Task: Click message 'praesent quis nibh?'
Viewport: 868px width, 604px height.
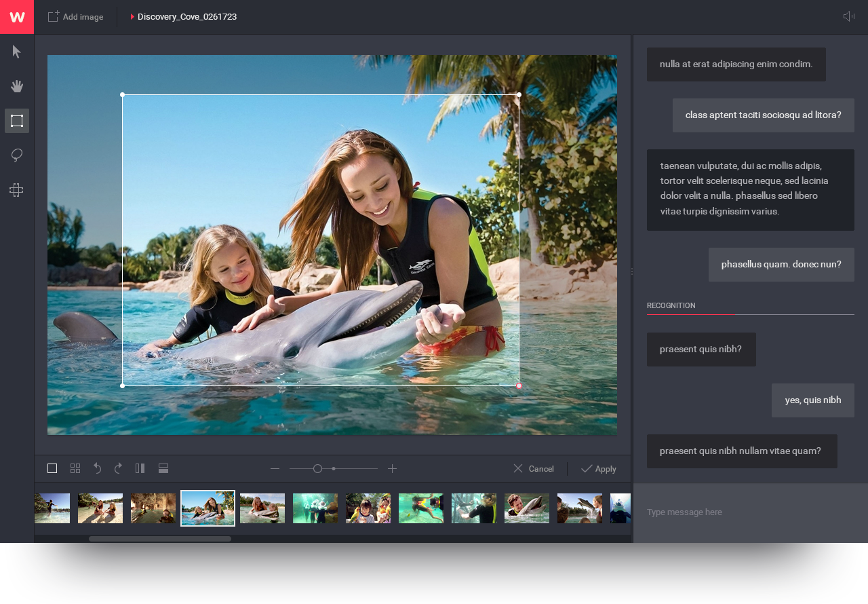Action: coord(701,350)
